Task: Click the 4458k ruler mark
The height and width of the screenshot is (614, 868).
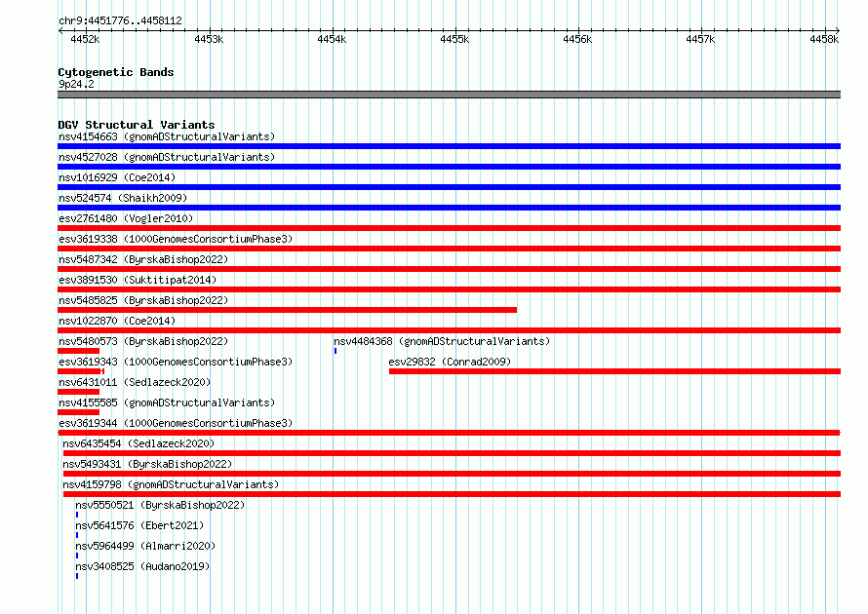Action: tap(824, 39)
